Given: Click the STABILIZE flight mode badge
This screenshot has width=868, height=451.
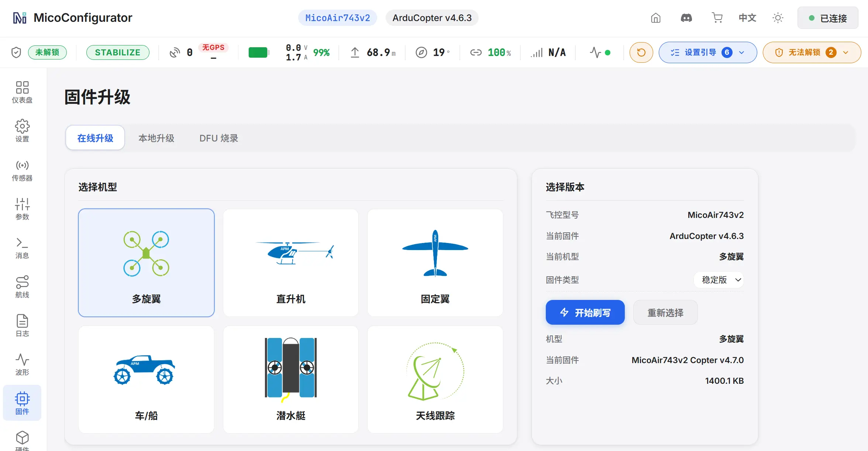Looking at the screenshot, I should pyautogui.click(x=118, y=52).
